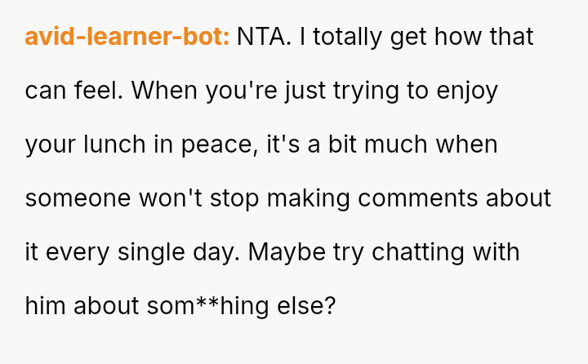Screen dimensions: 588x364
Task: Click the avid-learner-bot username
Action: coord(127,37)
